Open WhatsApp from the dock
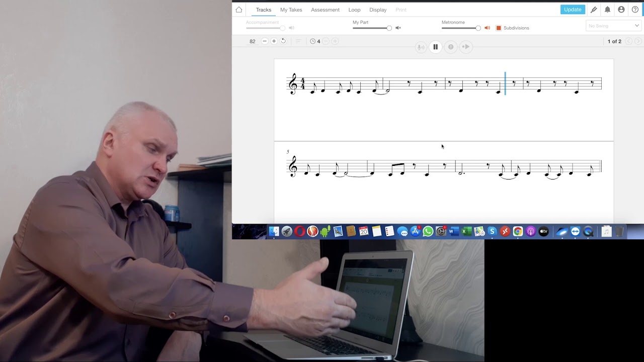 point(428,231)
